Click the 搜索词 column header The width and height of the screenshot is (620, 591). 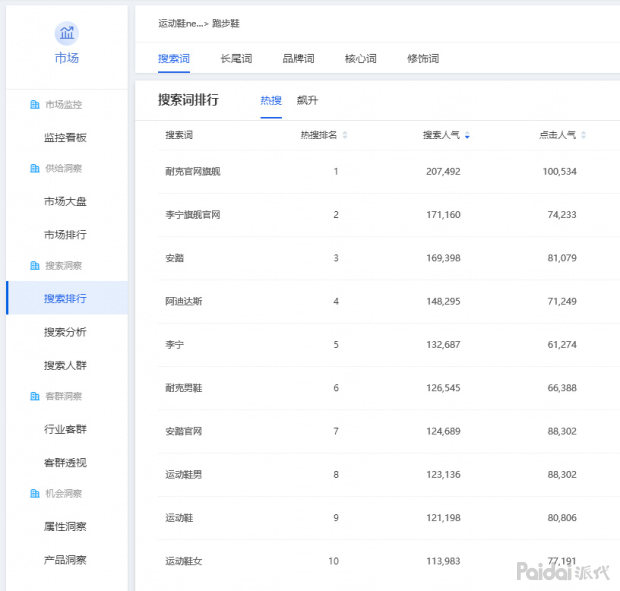point(179,135)
